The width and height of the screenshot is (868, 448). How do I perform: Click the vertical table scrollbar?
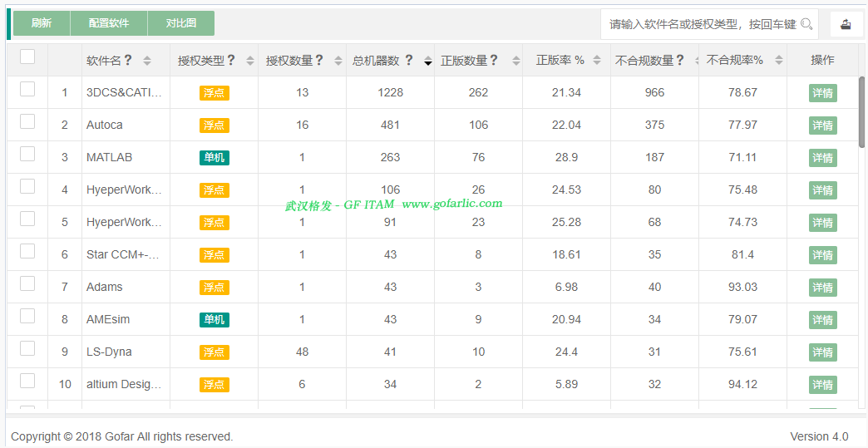tap(862, 112)
